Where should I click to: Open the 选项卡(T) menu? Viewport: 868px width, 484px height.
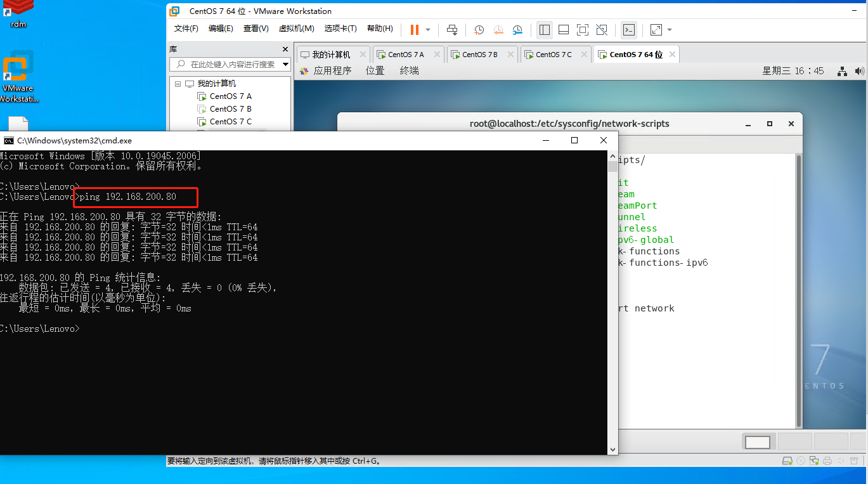click(x=340, y=29)
